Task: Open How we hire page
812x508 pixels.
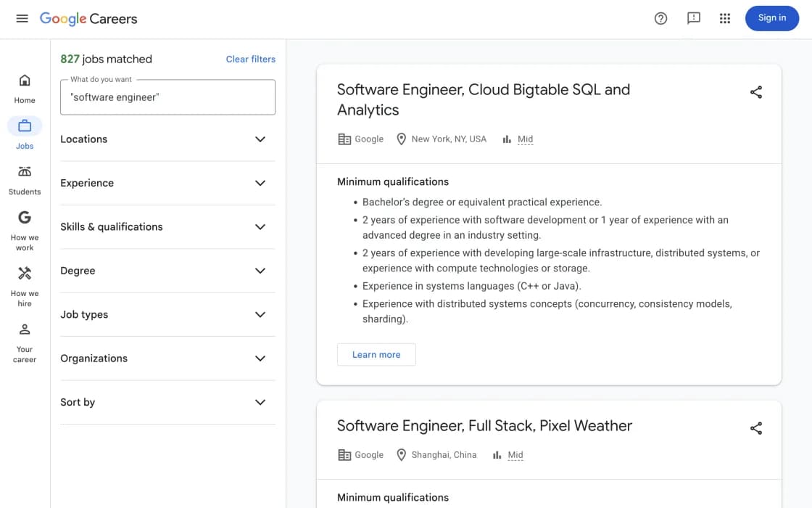Action: tap(25, 287)
